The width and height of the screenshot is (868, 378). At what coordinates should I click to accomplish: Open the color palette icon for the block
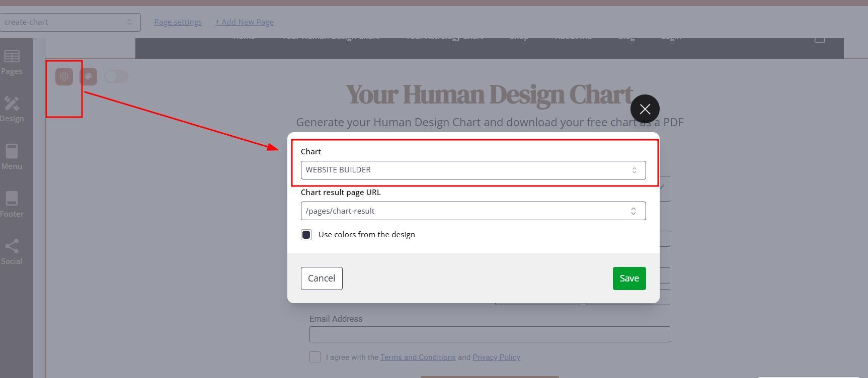[x=88, y=76]
